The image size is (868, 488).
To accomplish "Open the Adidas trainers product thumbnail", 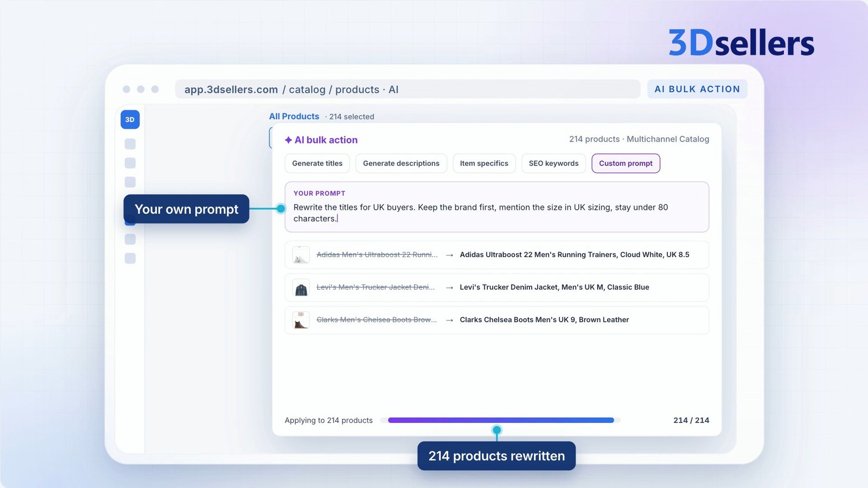I will (x=301, y=255).
